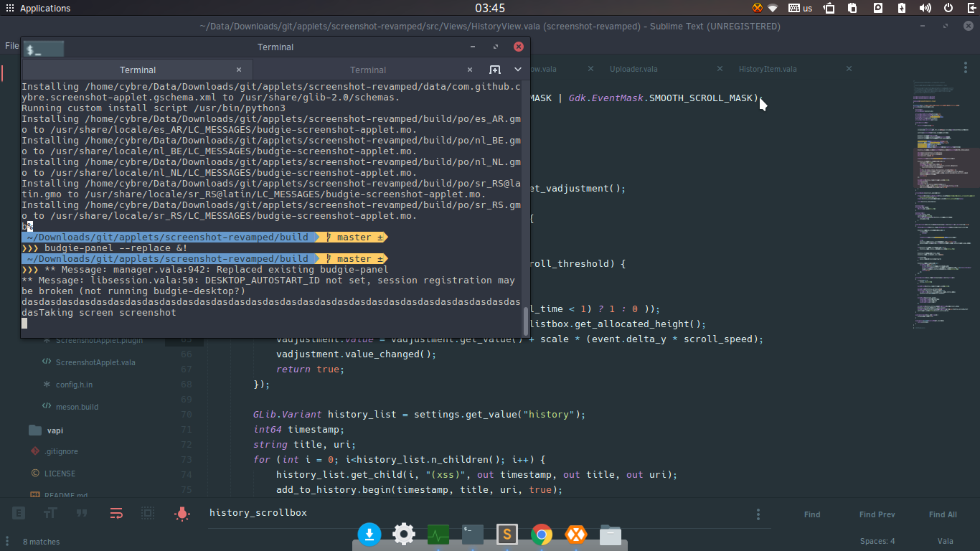
Task: Click the Find button
Action: click(x=812, y=514)
